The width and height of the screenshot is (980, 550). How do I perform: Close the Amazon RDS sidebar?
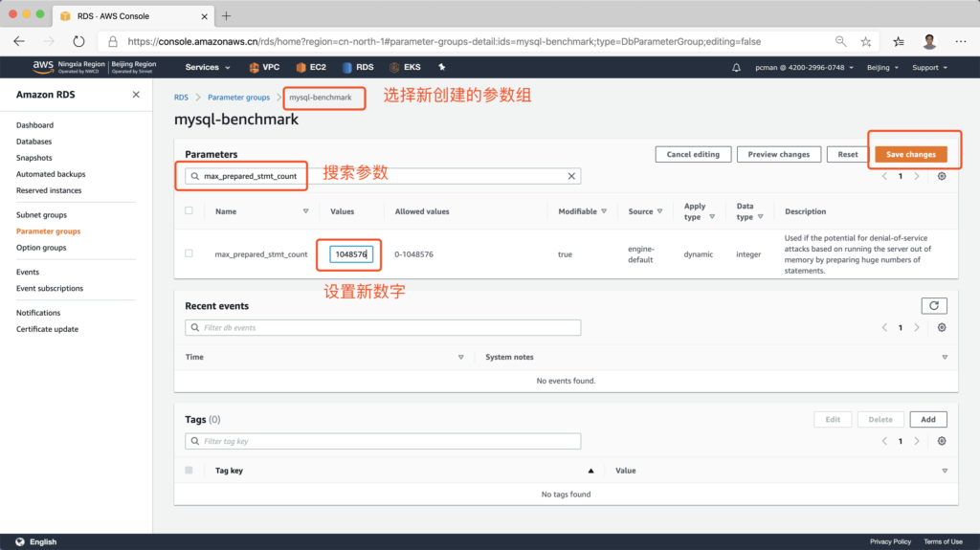[x=136, y=95]
